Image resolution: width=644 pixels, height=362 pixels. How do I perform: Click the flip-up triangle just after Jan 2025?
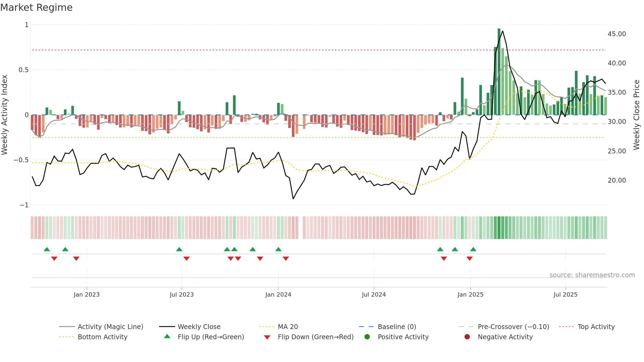point(473,249)
